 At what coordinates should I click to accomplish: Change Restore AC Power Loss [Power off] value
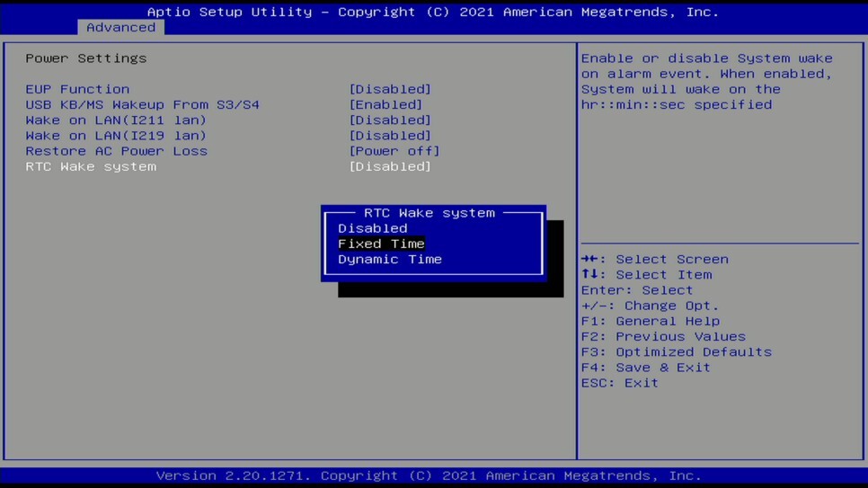(394, 151)
